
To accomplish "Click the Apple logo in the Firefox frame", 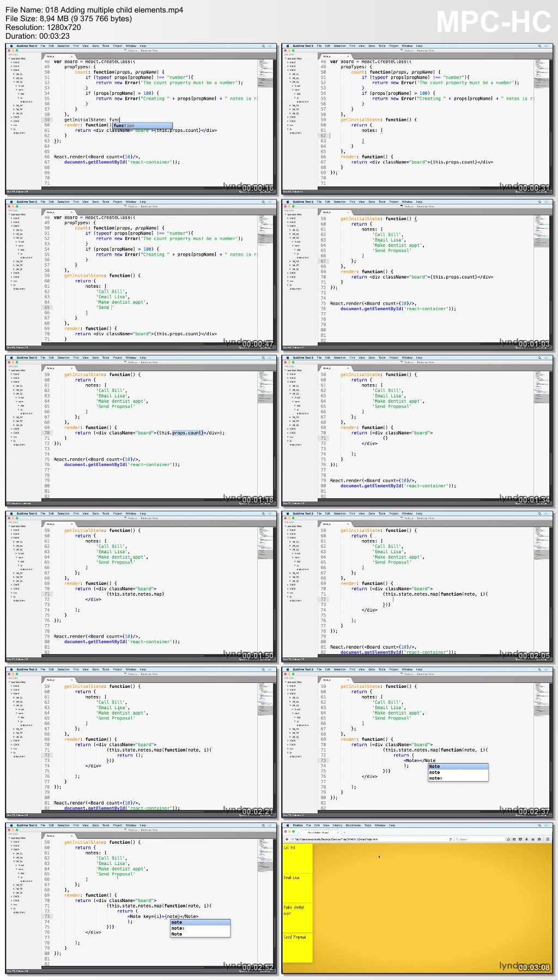I will point(288,825).
